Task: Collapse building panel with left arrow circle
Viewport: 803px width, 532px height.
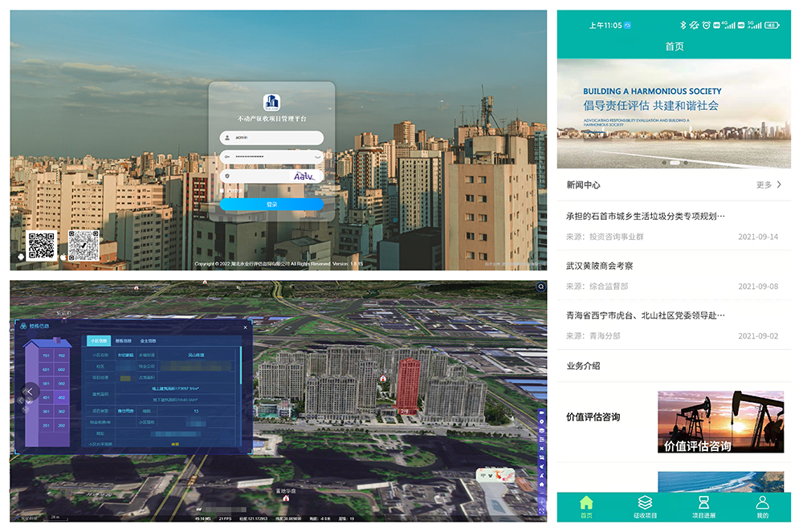Action: click(30, 392)
